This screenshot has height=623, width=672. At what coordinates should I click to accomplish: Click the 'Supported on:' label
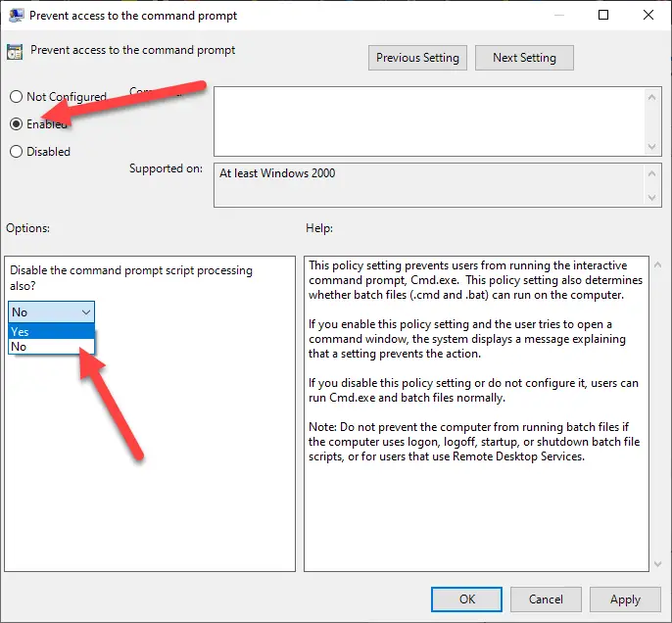click(x=166, y=168)
